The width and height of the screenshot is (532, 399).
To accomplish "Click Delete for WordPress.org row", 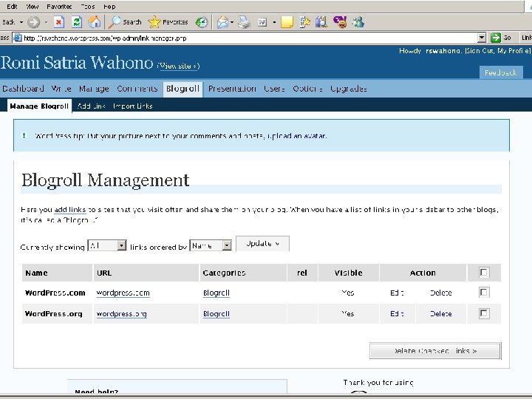I will 440,314.
